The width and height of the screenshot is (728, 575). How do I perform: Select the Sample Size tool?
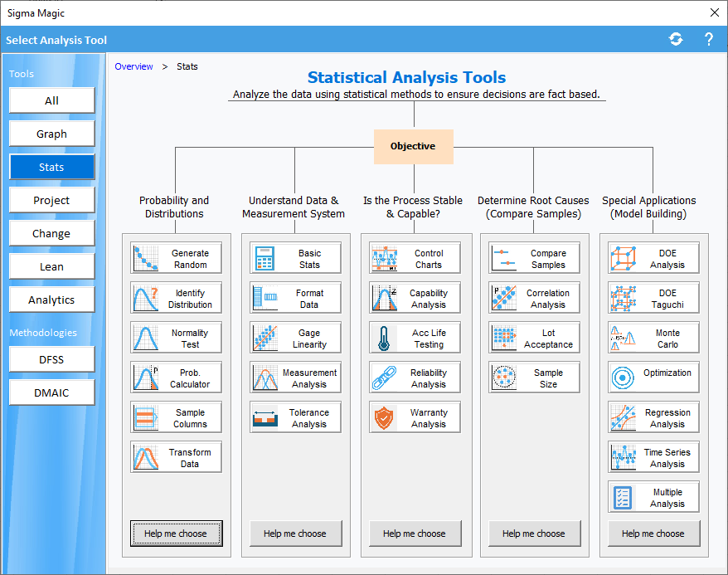click(534, 378)
